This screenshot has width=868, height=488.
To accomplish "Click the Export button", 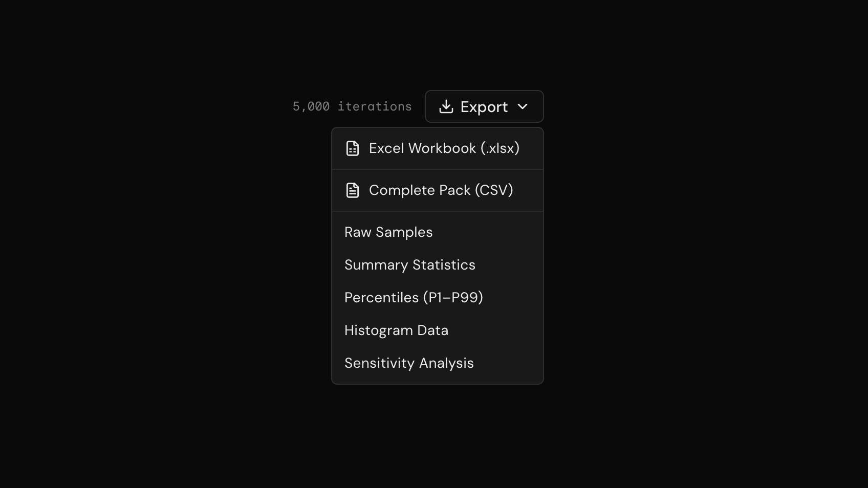I will (484, 106).
